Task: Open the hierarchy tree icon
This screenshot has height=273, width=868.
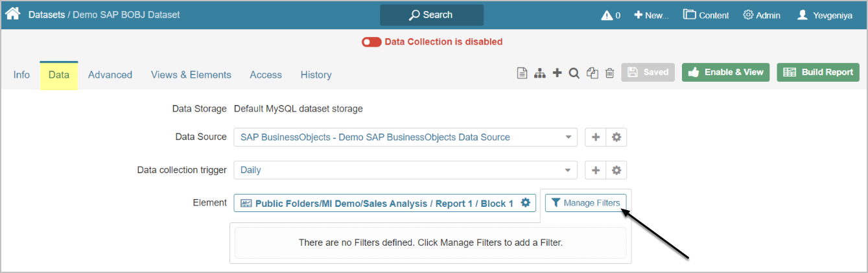Action: (x=539, y=73)
